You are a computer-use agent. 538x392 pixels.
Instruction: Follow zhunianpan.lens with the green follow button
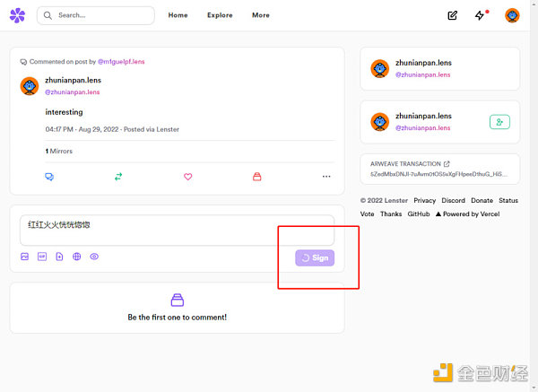(x=499, y=122)
